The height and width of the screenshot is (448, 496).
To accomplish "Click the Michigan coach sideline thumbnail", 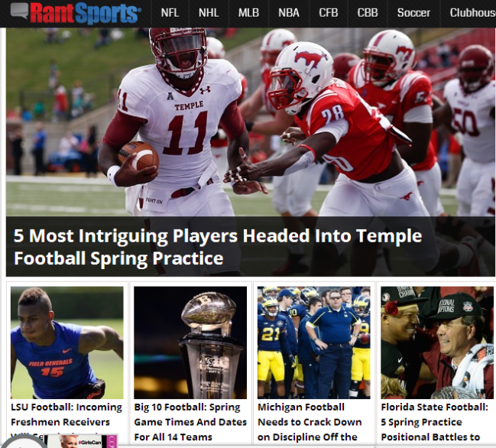I will (x=314, y=342).
